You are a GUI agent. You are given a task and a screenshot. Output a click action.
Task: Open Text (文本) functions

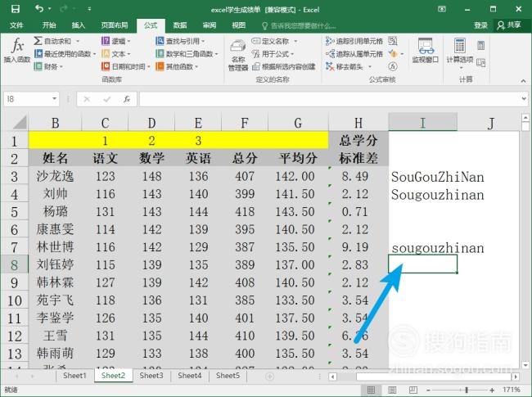click(x=114, y=53)
